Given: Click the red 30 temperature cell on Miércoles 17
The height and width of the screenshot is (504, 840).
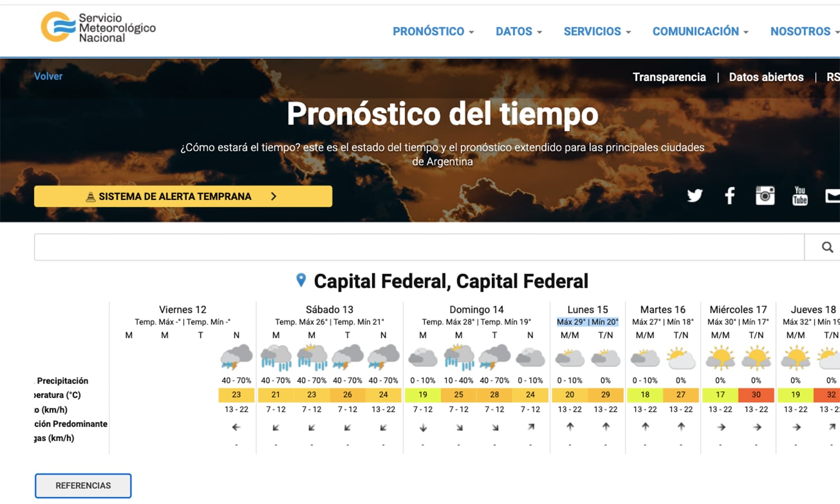Looking at the screenshot, I should [756, 395].
